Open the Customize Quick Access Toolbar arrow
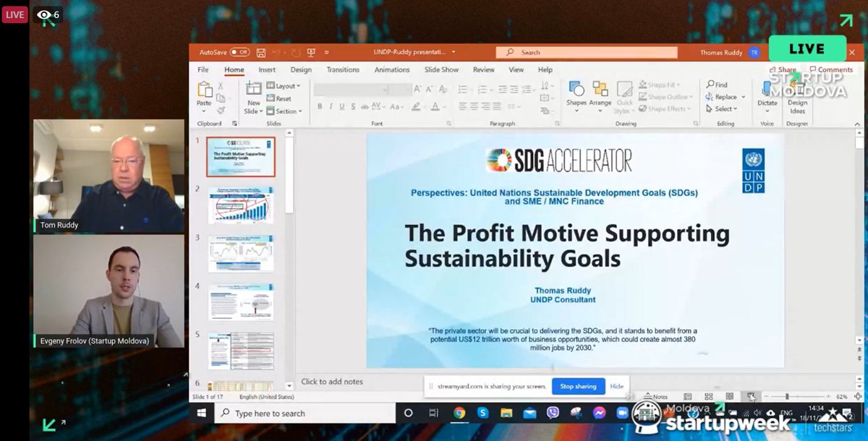 click(x=327, y=53)
